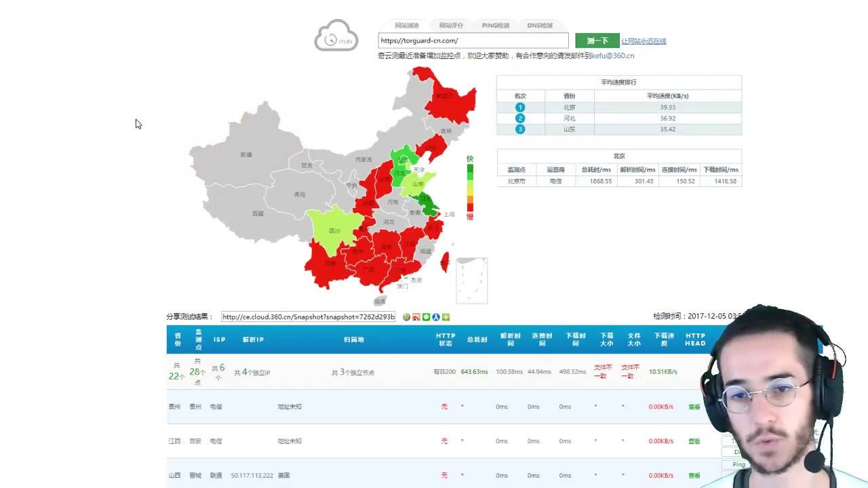Click 查看 link in 贵州 row
This screenshot has width=868, height=488.
pos(694,407)
